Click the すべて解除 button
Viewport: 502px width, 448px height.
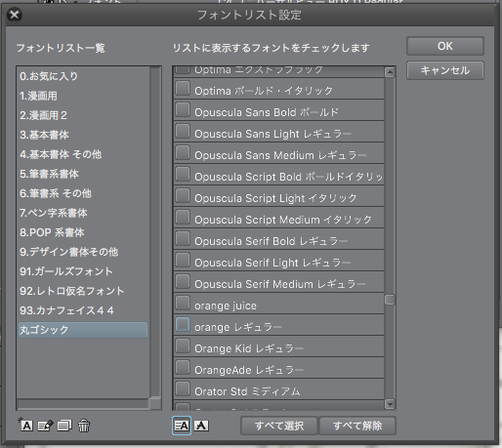(357, 426)
